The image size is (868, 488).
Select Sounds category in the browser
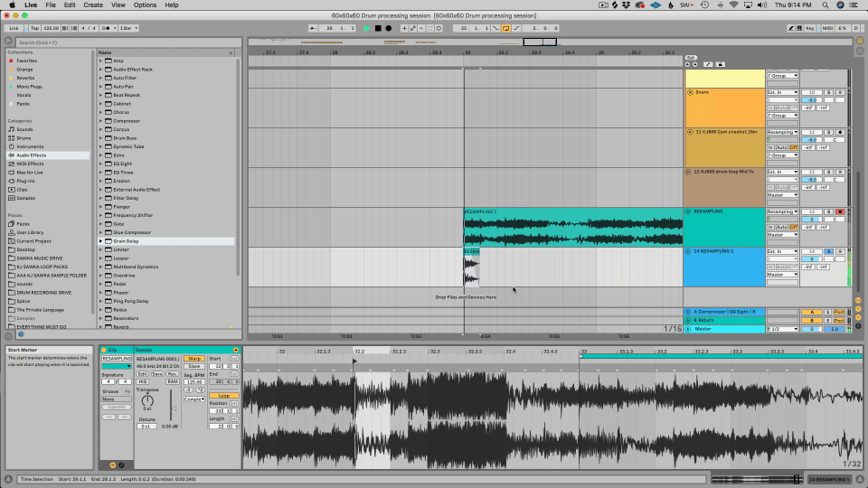point(24,129)
